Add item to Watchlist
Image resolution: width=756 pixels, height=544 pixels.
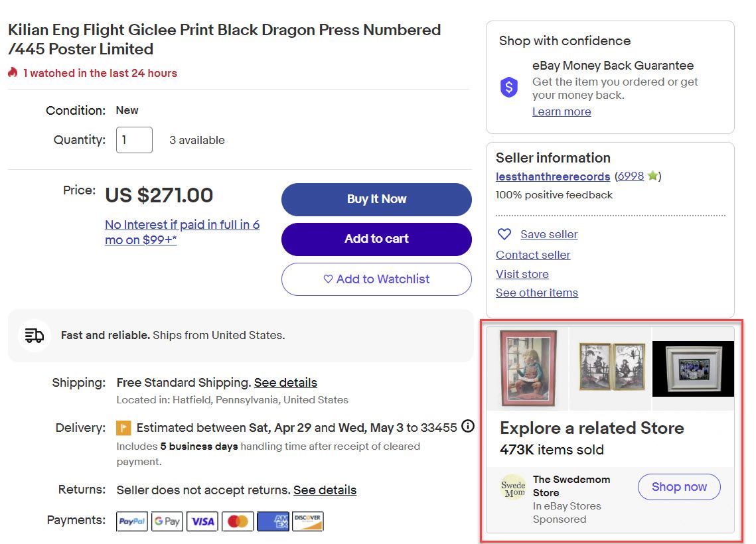coord(376,279)
